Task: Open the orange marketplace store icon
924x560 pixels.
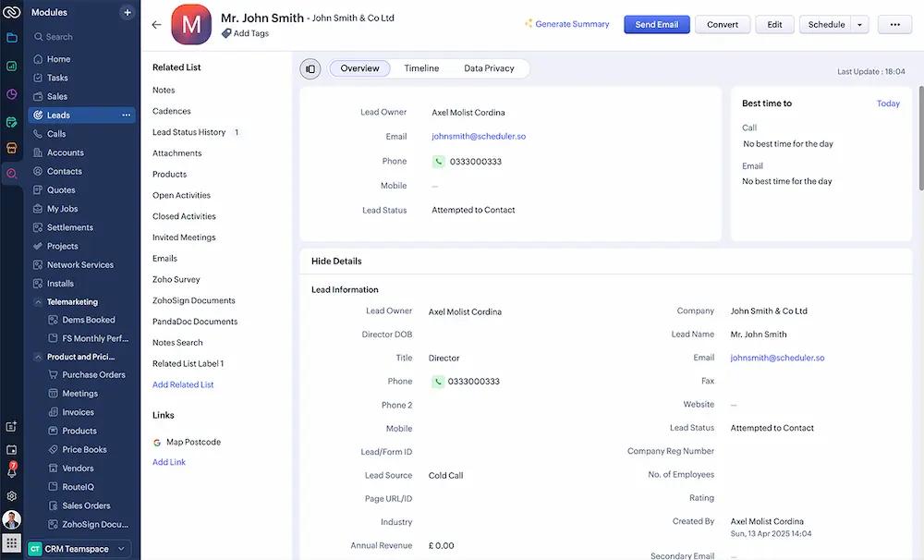Action: (12, 147)
